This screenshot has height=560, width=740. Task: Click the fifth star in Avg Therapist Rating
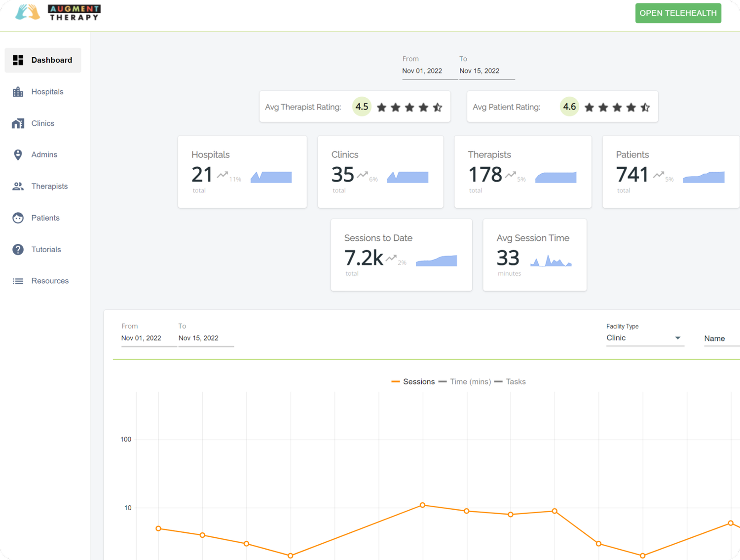pyautogui.click(x=437, y=107)
